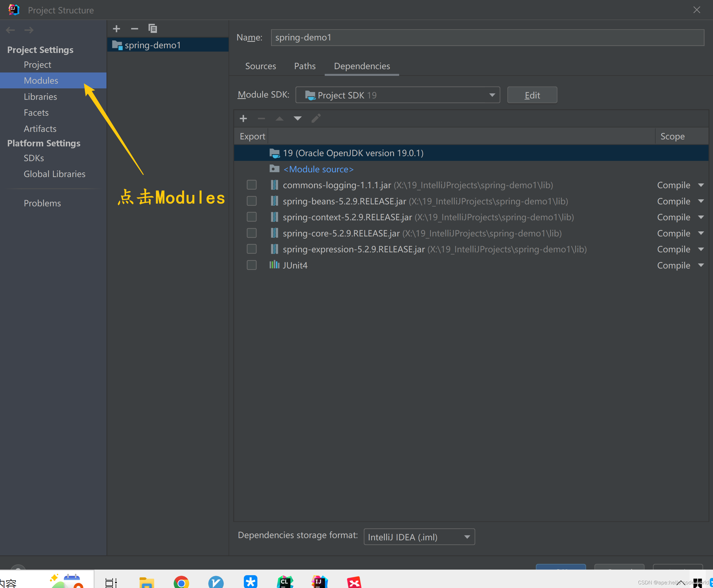The image size is (713, 588).
Task: Click the Edit button next to Module SDK
Action: click(x=532, y=95)
